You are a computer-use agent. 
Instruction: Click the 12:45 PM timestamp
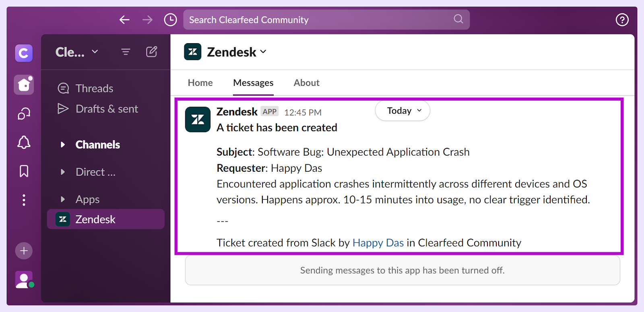coord(303,112)
